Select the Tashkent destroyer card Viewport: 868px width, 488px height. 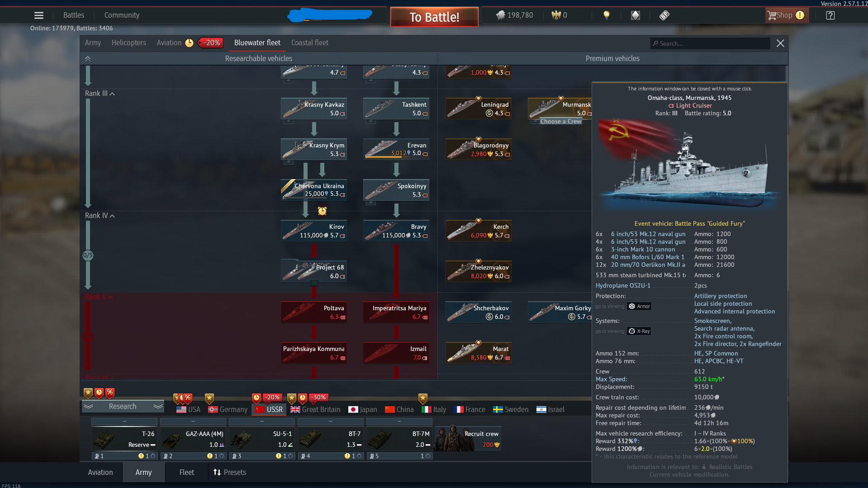[x=396, y=109]
